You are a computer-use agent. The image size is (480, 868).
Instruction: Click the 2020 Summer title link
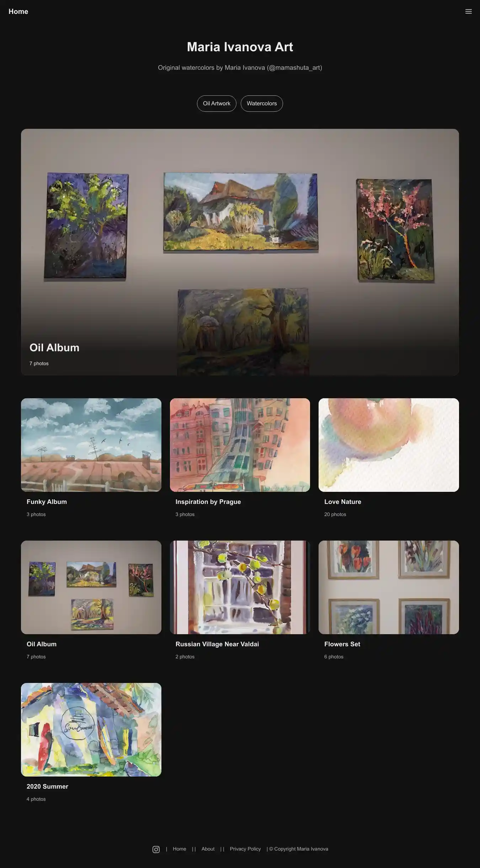(47, 787)
